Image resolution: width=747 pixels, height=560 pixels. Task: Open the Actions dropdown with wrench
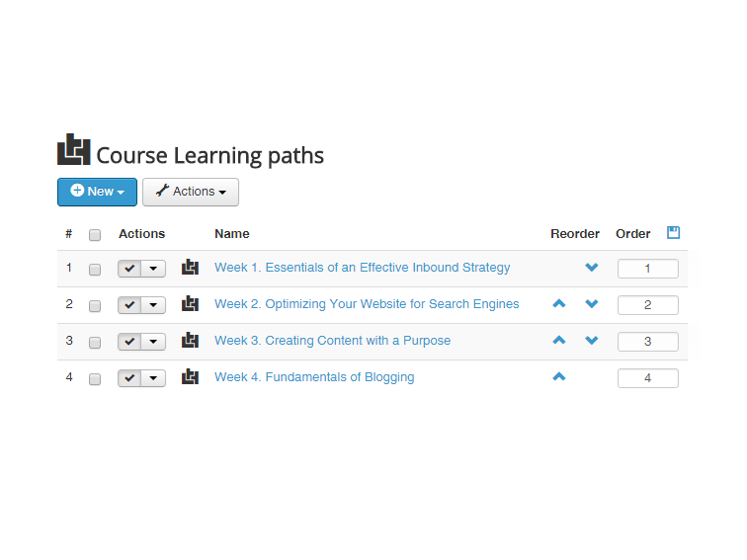pyautogui.click(x=191, y=192)
